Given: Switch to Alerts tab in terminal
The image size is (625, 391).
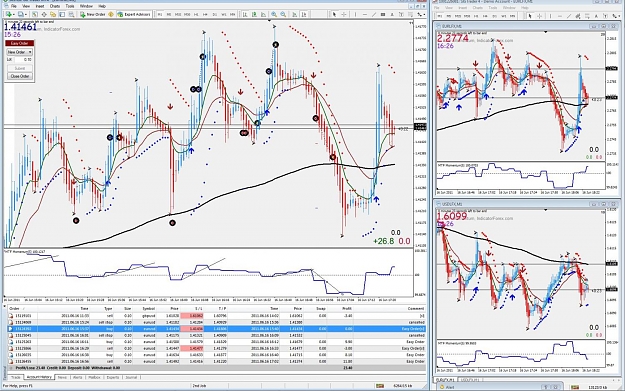Looking at the screenshot, I should click(78, 377).
